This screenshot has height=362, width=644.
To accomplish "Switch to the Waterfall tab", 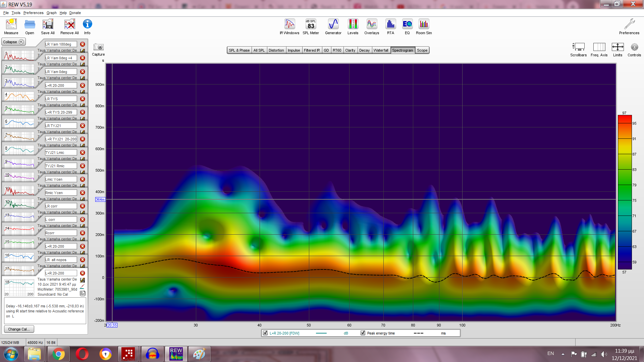I will (x=381, y=50).
